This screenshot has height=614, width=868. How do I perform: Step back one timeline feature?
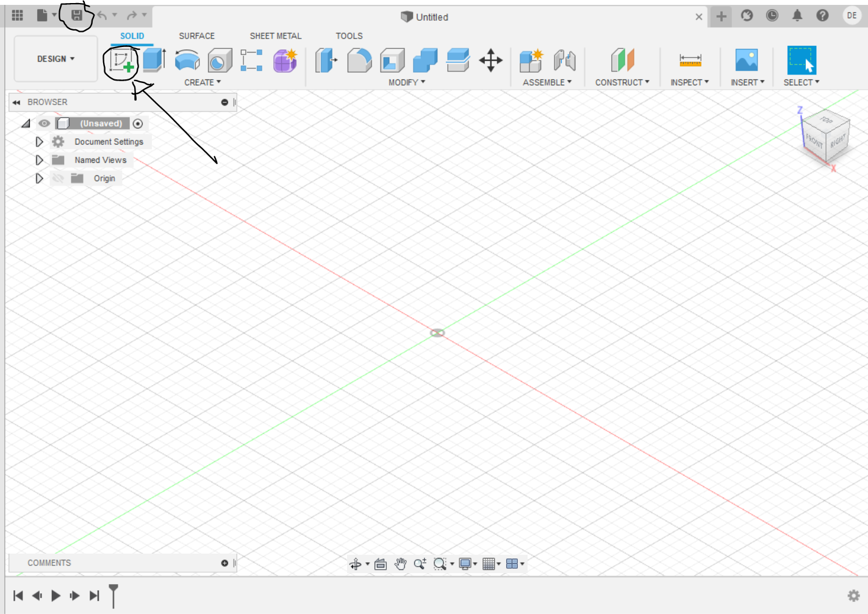point(37,596)
